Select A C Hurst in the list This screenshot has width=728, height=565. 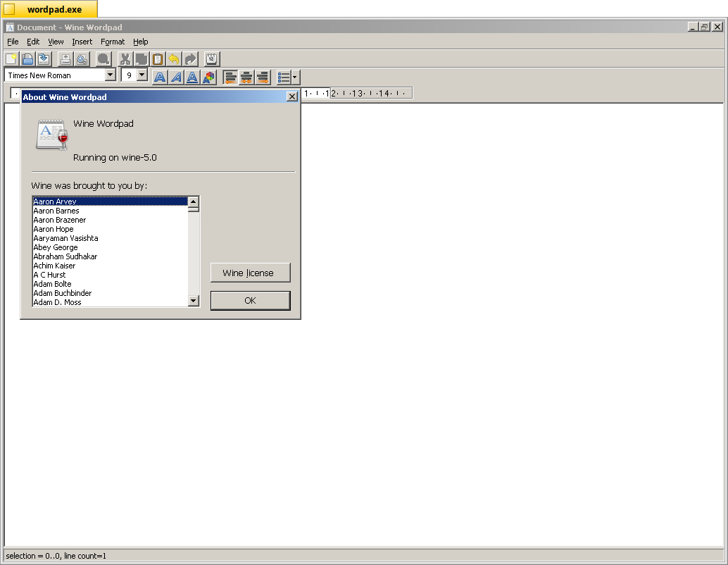110,275
